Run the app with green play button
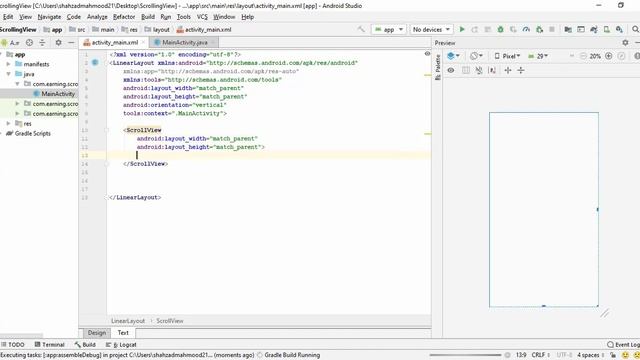640x360 pixels. [462, 29]
